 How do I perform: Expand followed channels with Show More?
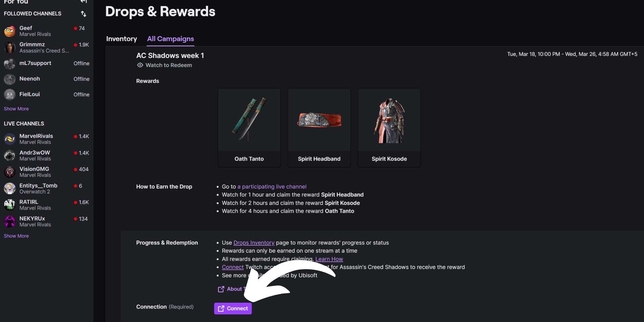tap(16, 109)
